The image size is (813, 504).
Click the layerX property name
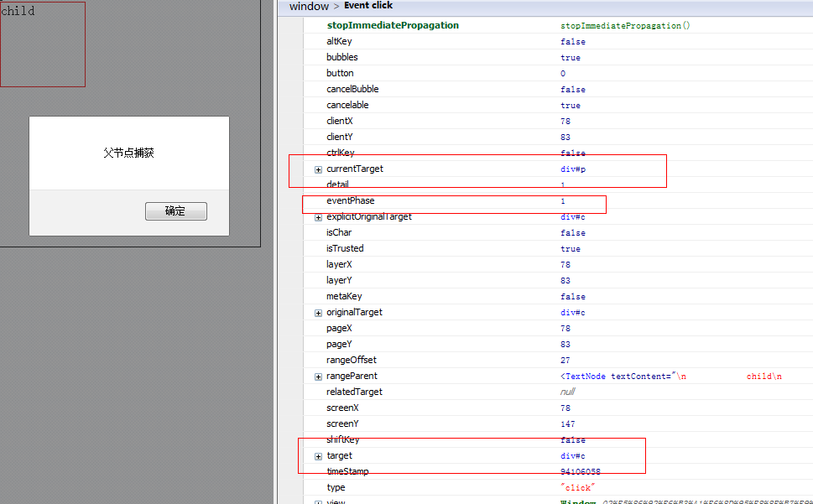[339, 264]
